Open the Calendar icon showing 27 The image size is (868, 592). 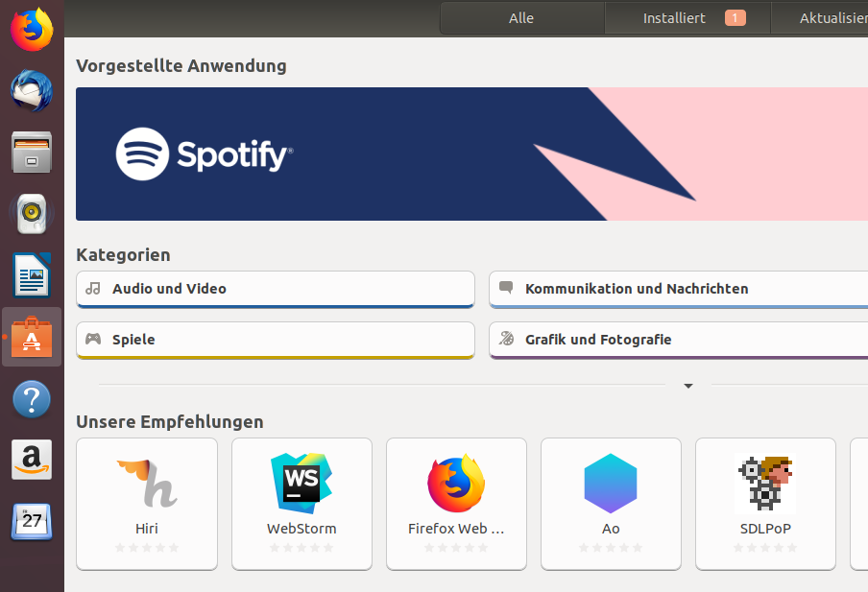click(x=32, y=521)
